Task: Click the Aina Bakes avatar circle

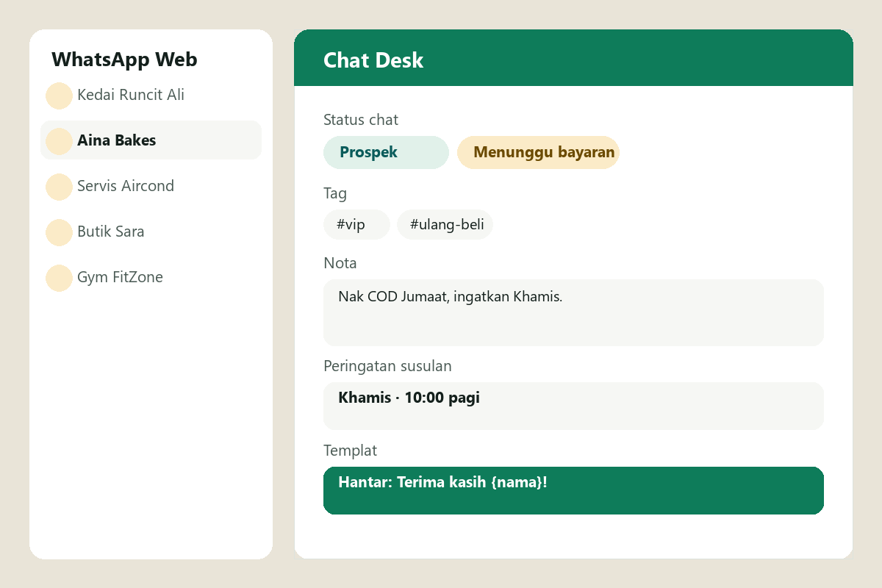Action: point(59,141)
